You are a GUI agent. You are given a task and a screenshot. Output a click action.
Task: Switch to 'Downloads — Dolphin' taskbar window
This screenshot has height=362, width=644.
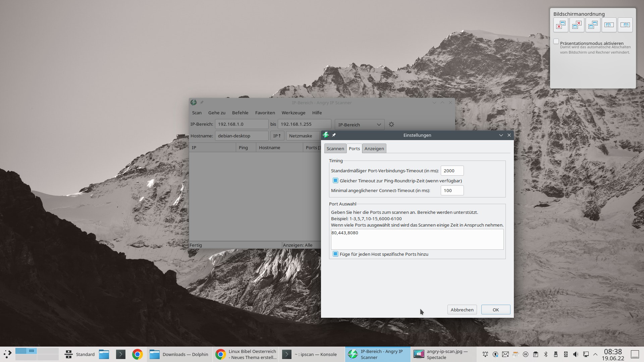(179, 354)
